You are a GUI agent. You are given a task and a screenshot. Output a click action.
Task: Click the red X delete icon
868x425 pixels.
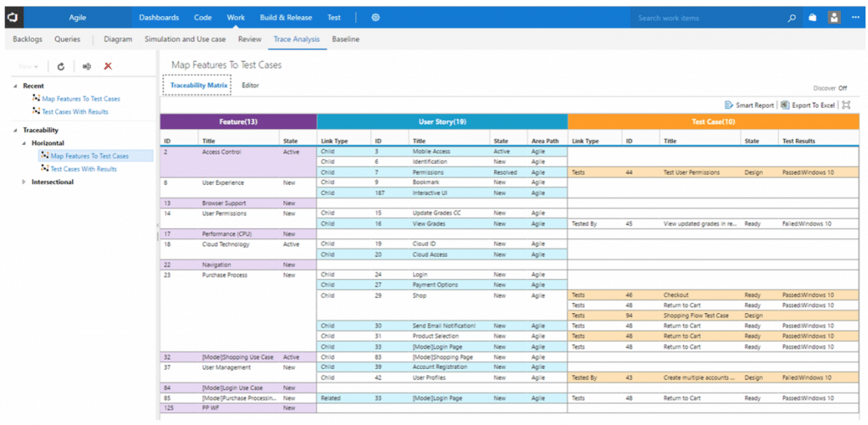(108, 66)
